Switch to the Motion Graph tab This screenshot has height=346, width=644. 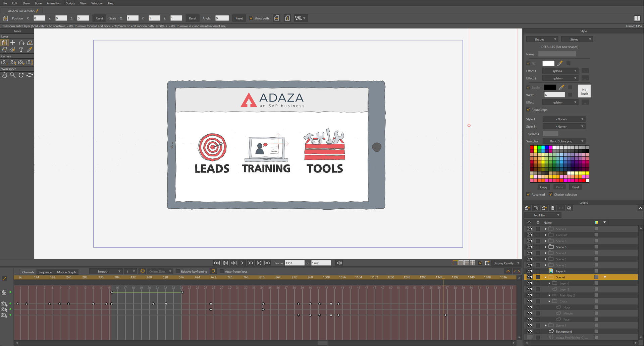(x=66, y=272)
